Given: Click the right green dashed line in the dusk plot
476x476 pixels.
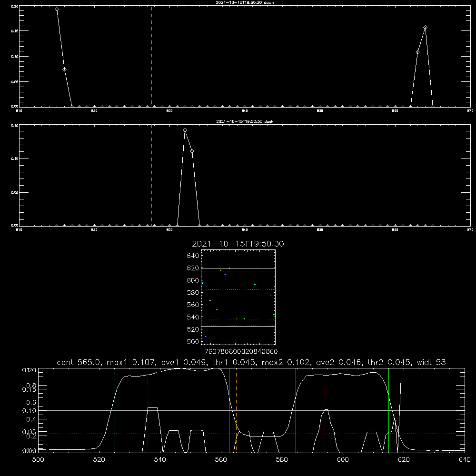Looking at the screenshot, I should (x=263, y=175).
